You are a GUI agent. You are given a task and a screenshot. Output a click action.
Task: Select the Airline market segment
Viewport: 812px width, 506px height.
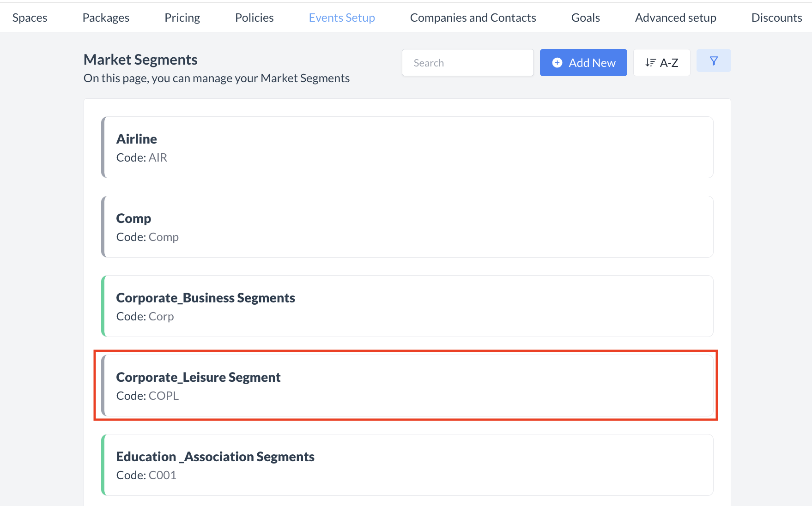tap(407, 147)
